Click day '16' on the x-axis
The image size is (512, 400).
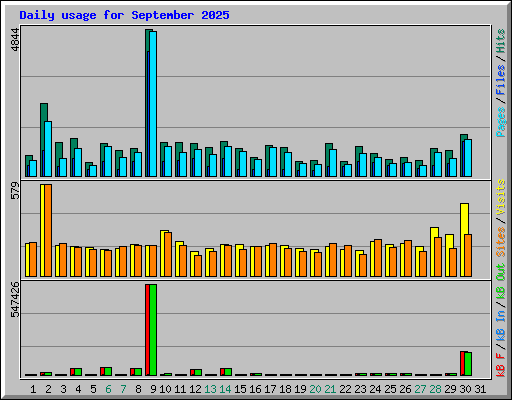255,389
